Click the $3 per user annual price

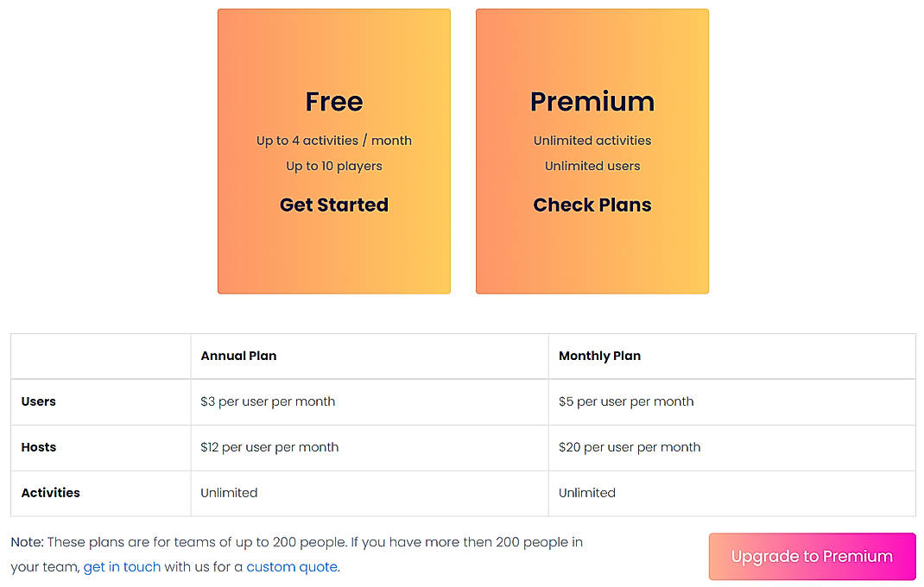(x=268, y=401)
